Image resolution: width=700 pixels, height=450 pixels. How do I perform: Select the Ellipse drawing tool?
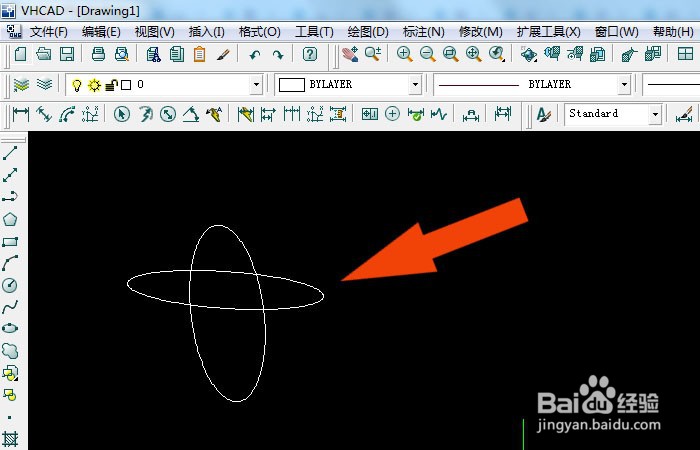tap(10, 328)
